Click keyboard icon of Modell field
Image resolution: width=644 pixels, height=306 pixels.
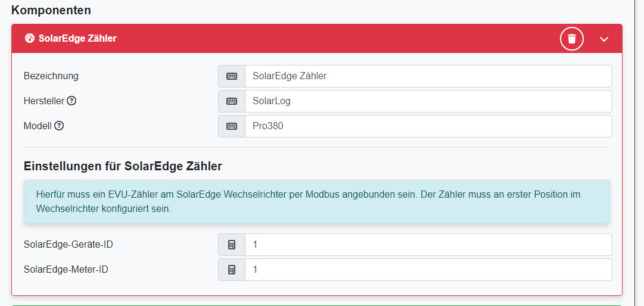232,126
